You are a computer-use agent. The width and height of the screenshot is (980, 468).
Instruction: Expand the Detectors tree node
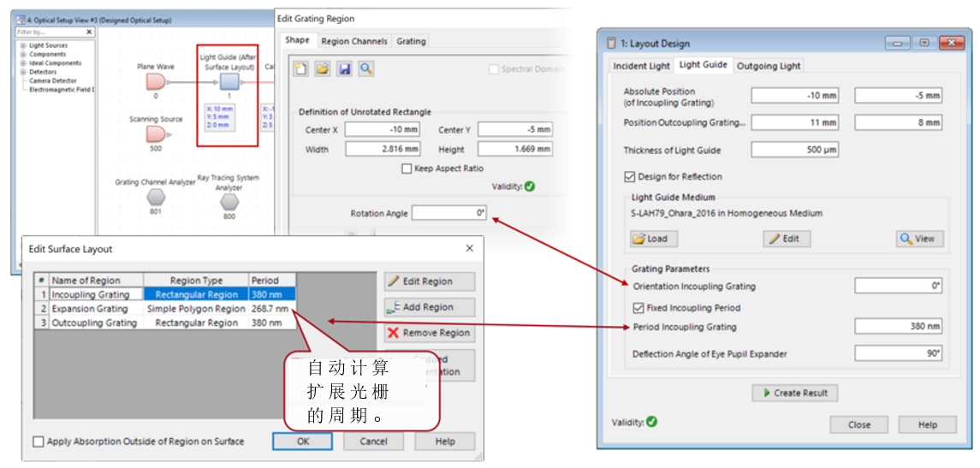pos(23,72)
